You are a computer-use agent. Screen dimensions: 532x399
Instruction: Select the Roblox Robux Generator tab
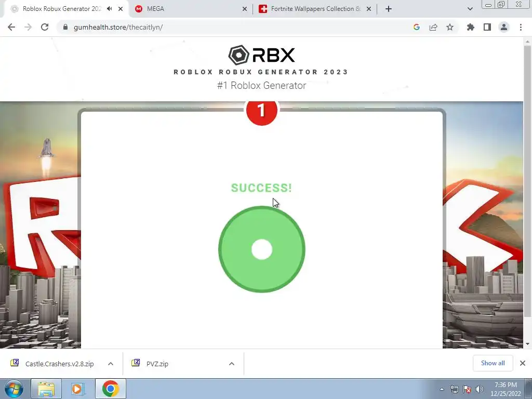tap(64, 9)
